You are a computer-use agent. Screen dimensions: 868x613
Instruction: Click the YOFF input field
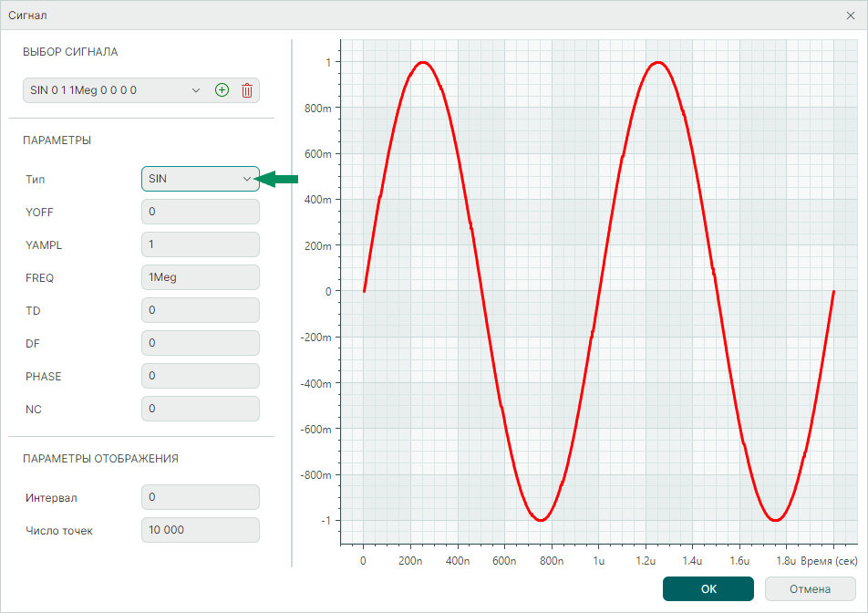click(x=201, y=212)
